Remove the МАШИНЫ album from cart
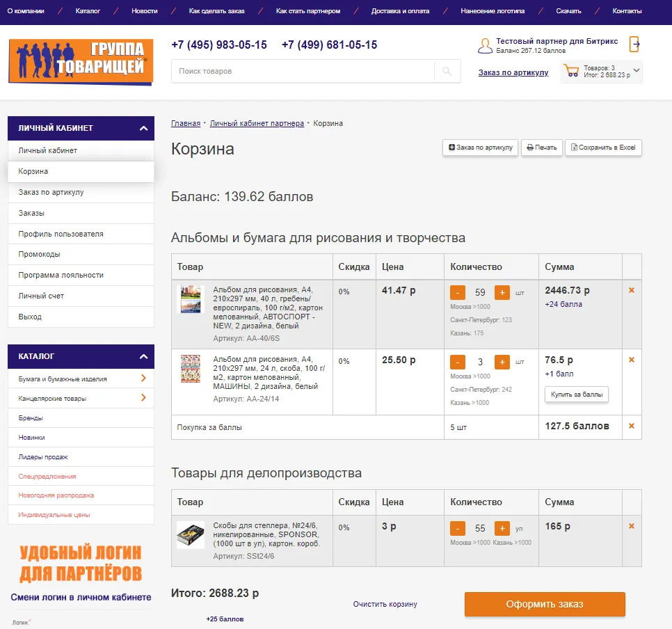 click(632, 360)
